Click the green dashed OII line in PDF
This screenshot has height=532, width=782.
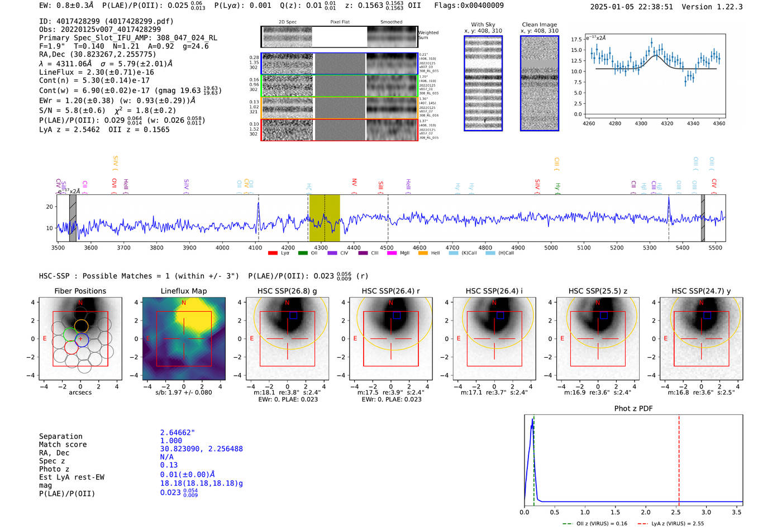click(533, 461)
